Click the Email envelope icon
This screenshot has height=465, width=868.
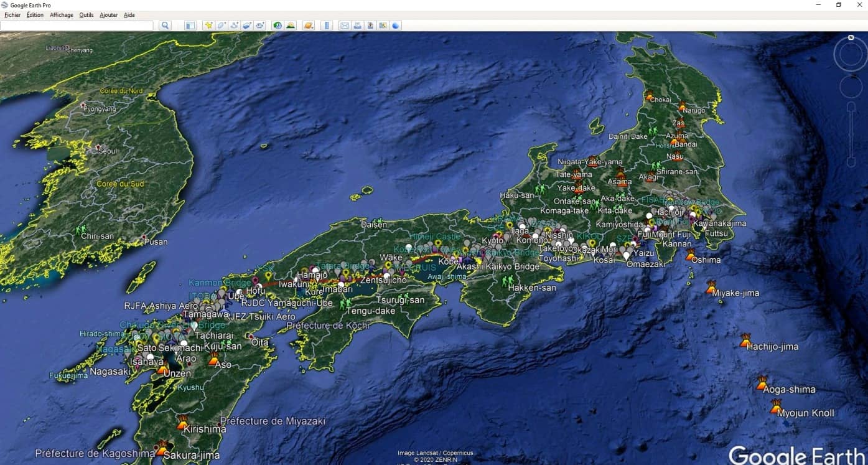[344, 26]
